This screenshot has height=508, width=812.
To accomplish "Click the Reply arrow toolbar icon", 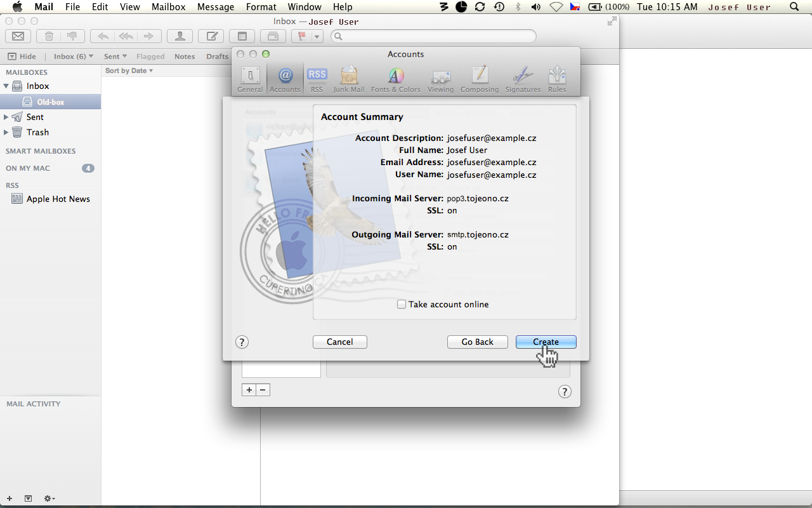I will 102,36.
